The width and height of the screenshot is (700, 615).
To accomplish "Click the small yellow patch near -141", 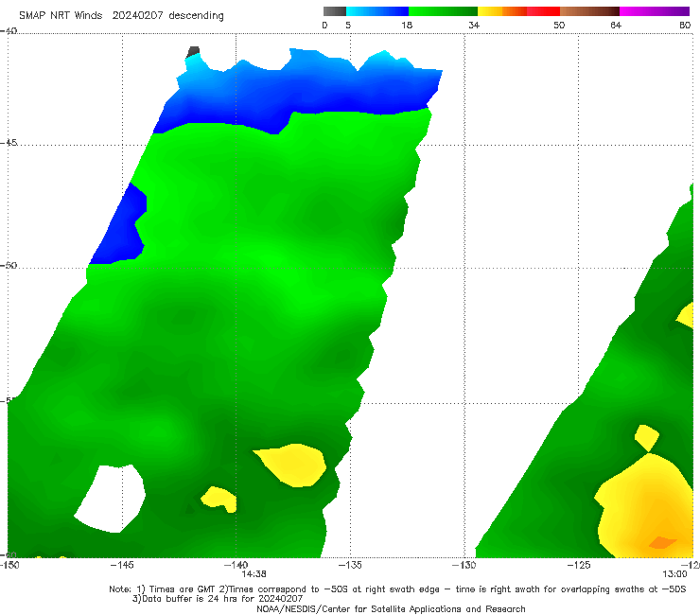I will (x=219, y=499).
